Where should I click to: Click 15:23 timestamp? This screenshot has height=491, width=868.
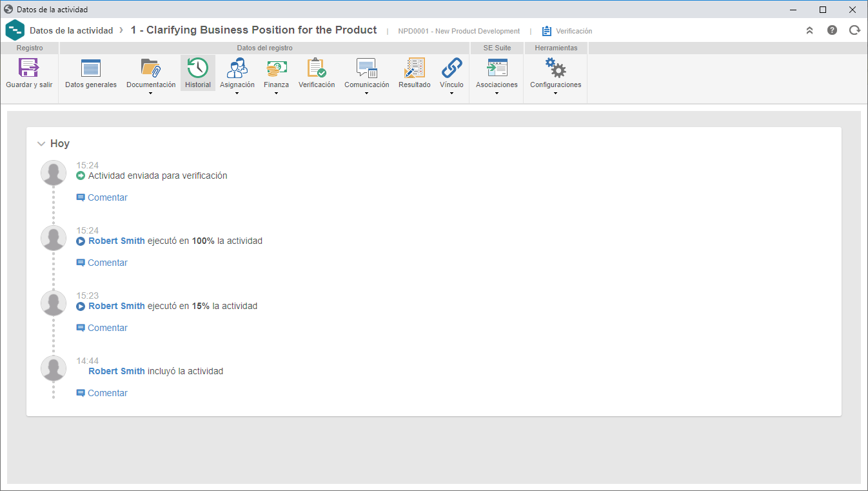coord(88,296)
